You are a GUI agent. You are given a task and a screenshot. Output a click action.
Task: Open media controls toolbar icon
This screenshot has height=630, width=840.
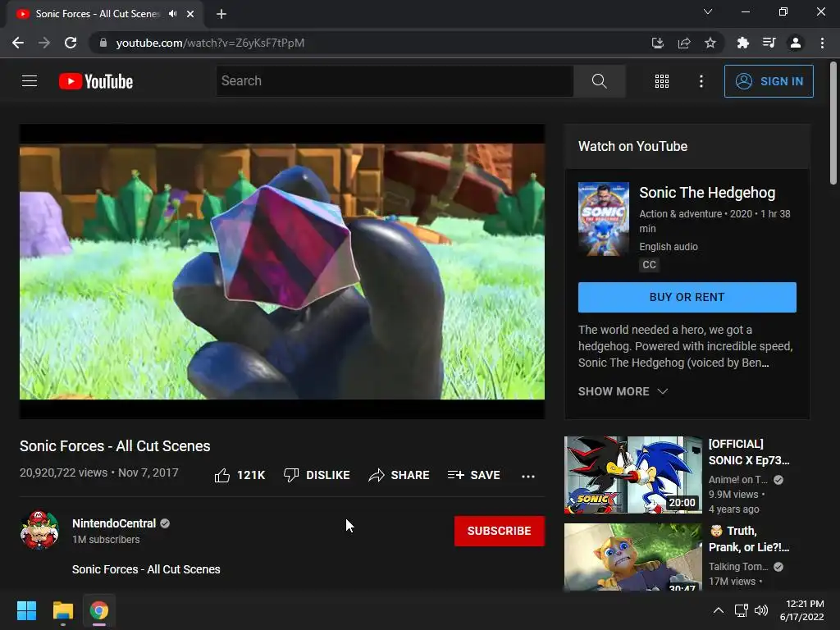click(769, 43)
